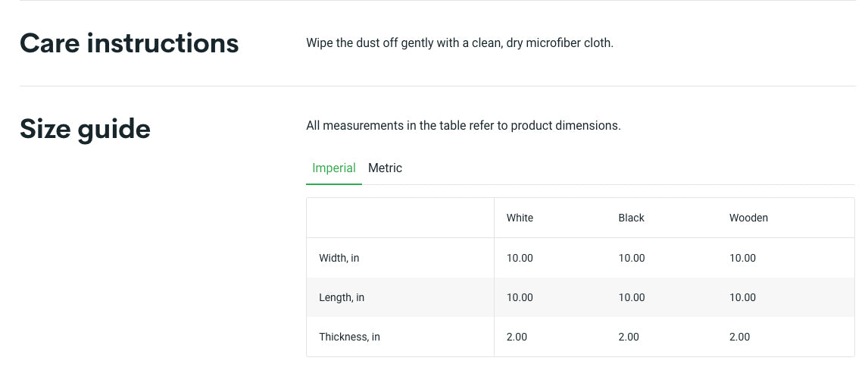
Task: Click Black width value 10.00
Action: tap(631, 258)
